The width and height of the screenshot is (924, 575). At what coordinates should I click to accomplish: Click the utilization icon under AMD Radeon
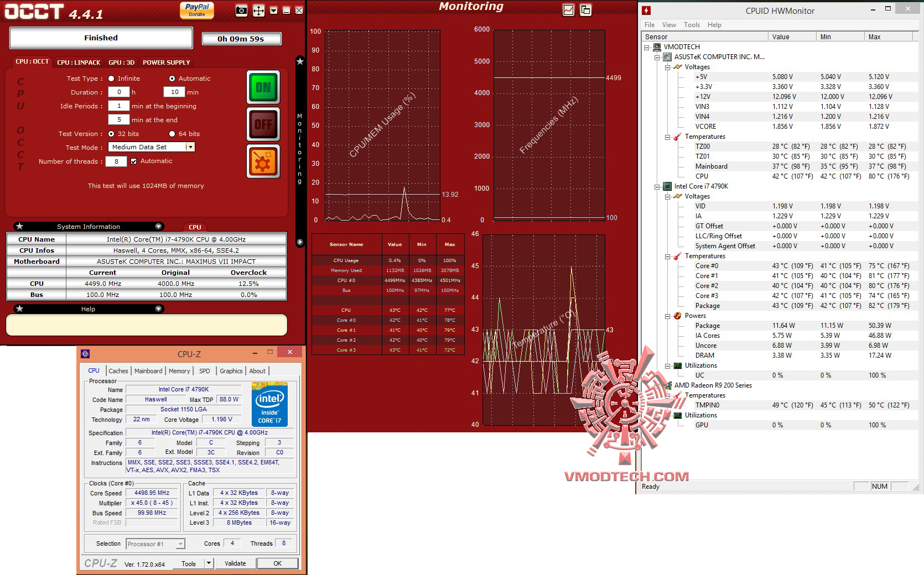[678, 415]
